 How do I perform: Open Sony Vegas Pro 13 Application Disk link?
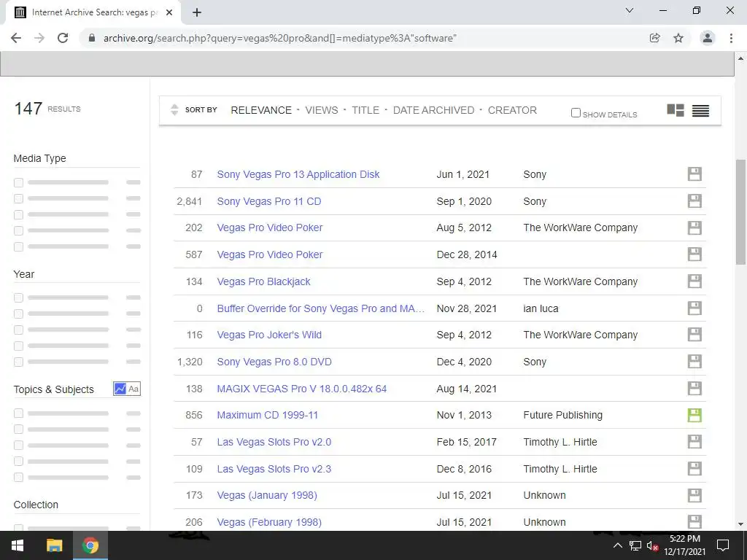[x=298, y=174]
